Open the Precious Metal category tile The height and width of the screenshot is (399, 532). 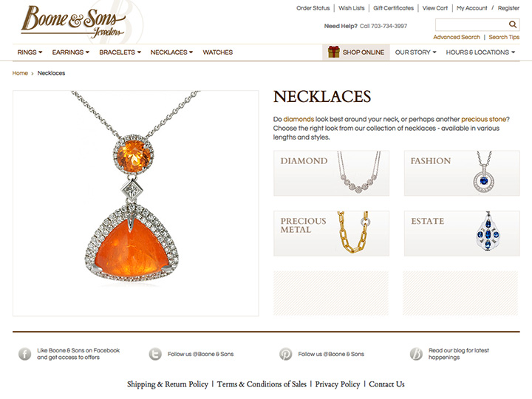pyautogui.click(x=332, y=233)
